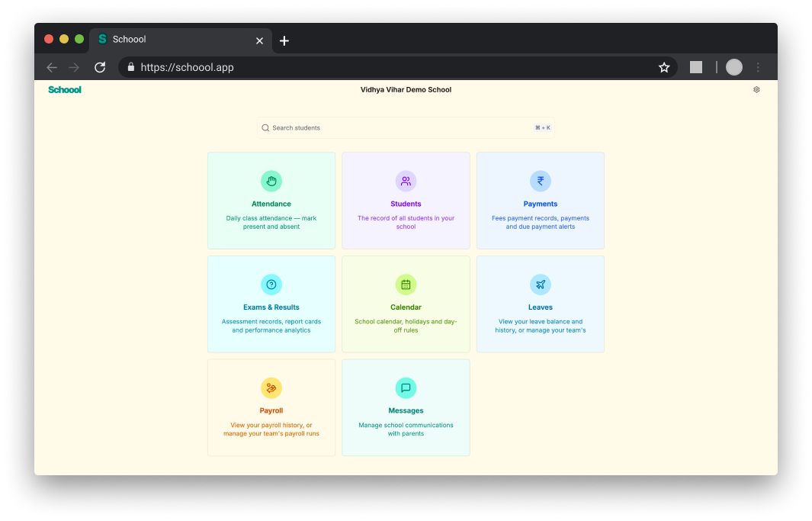This screenshot has width=812, height=521.
Task: Click the browser extension square icon
Action: 696,67
